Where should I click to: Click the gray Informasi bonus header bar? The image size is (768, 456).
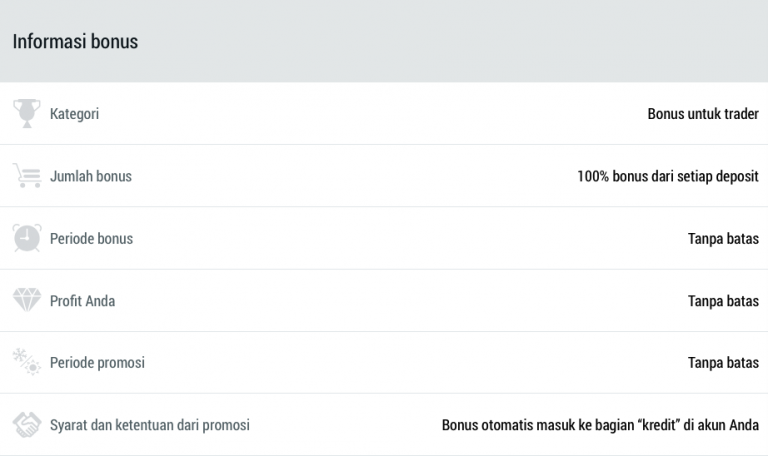coord(450,42)
